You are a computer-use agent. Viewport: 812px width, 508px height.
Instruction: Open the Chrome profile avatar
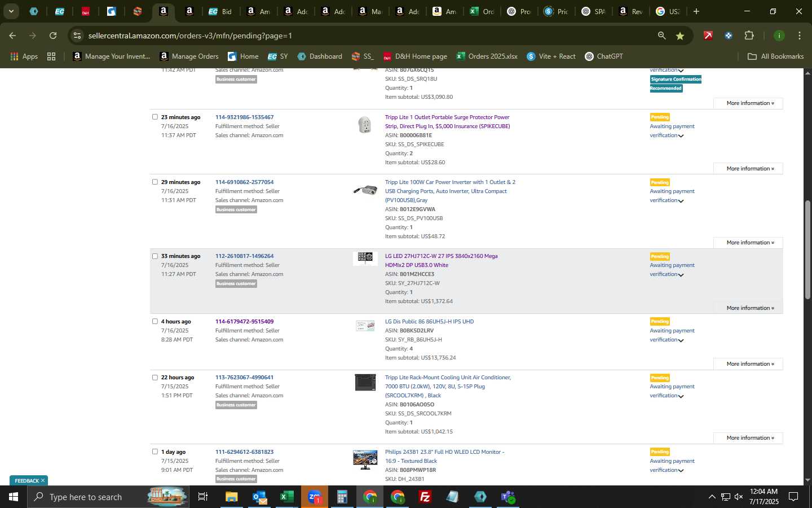tap(779, 36)
